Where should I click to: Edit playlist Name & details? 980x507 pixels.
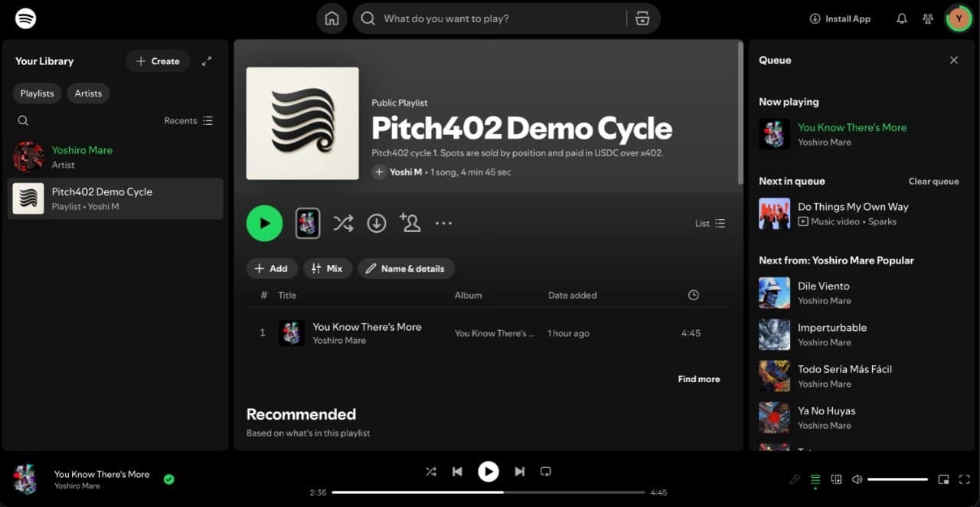click(406, 269)
